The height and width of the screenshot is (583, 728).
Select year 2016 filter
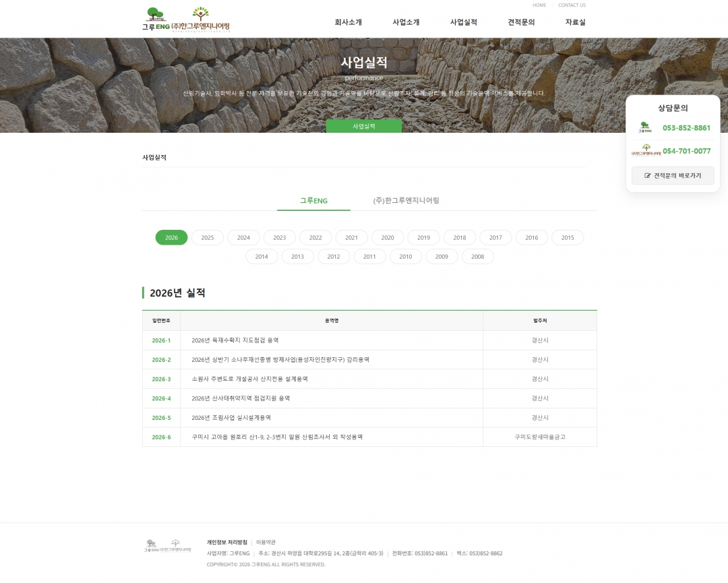pos(532,238)
